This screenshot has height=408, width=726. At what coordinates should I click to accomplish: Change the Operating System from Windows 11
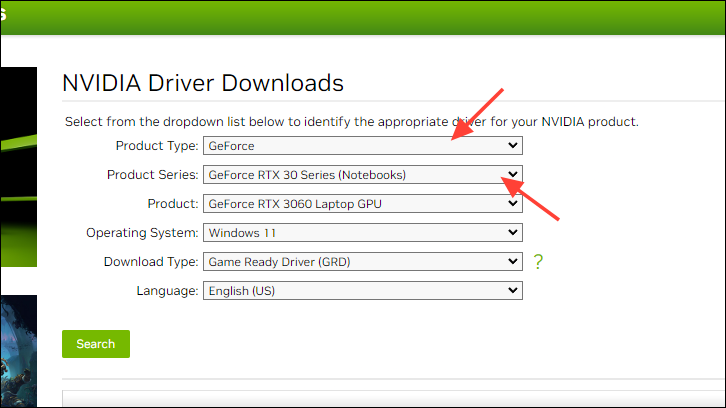click(362, 233)
